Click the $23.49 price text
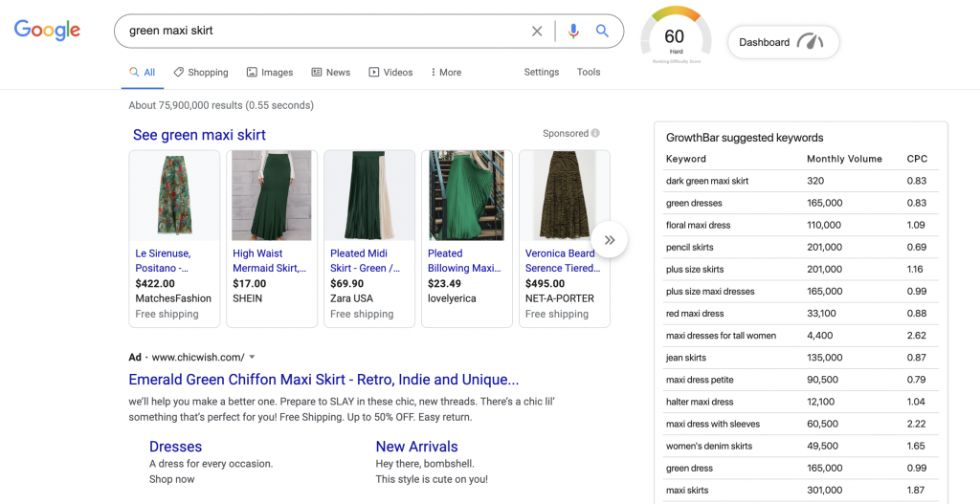Screen dimensions: 980x504 444,283
